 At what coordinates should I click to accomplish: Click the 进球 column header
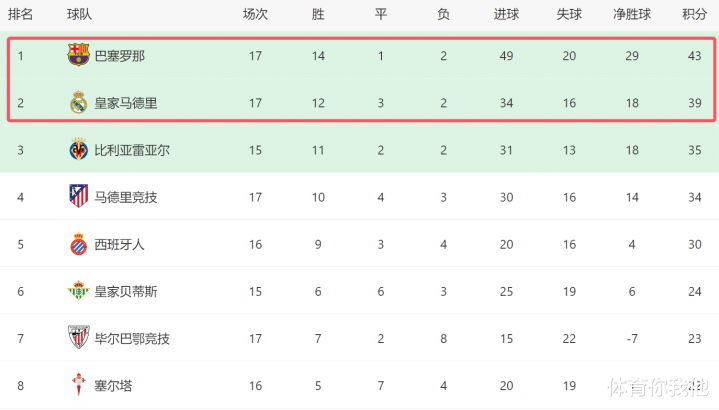(x=506, y=14)
